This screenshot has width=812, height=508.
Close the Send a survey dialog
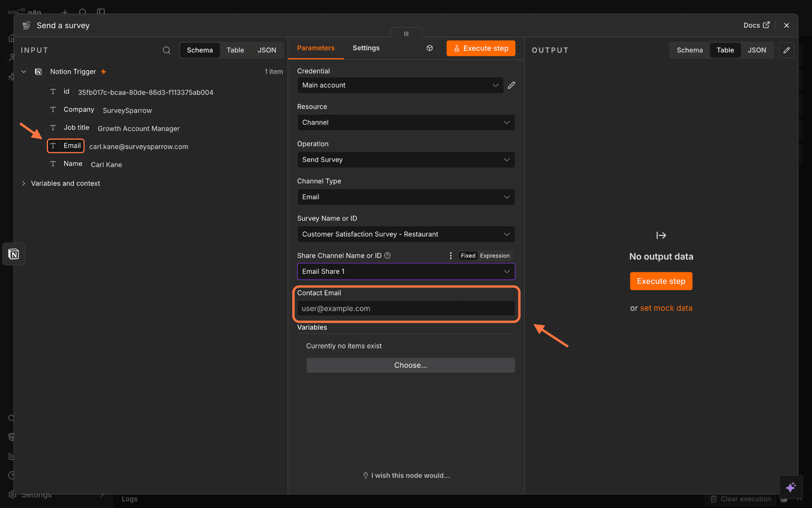(787, 25)
